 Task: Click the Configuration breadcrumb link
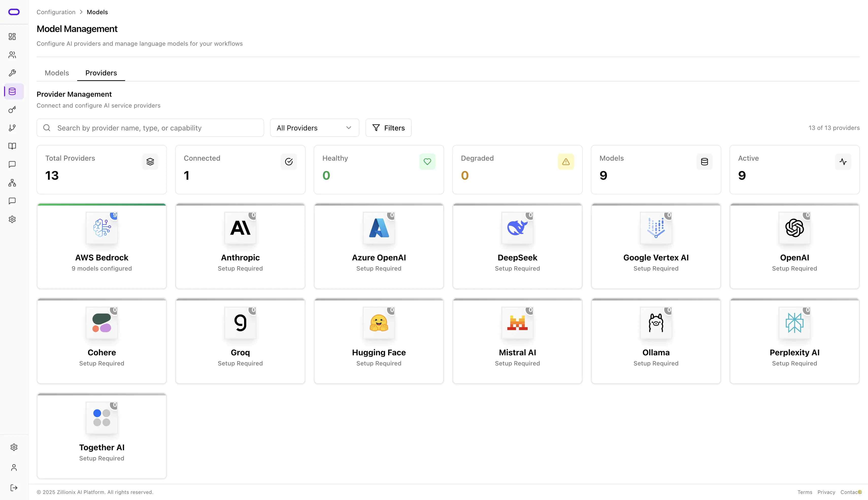[x=56, y=12]
